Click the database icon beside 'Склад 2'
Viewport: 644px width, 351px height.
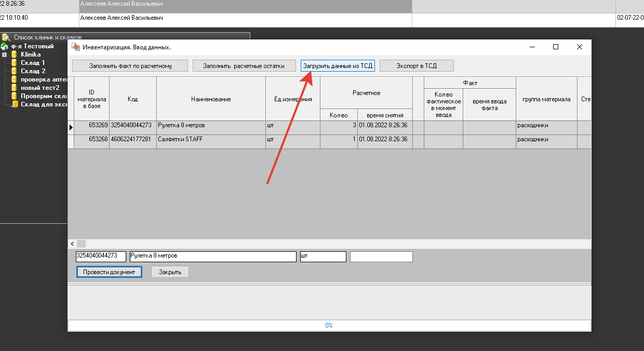14,71
